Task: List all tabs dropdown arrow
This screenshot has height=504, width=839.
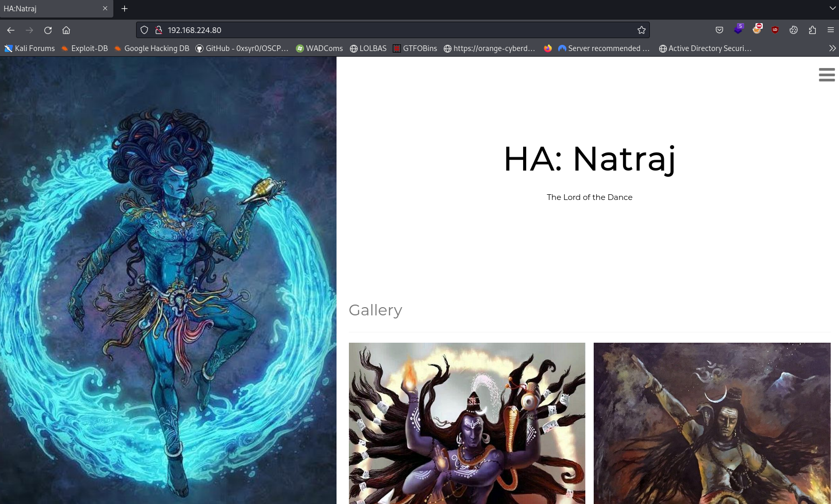Action: (x=832, y=8)
